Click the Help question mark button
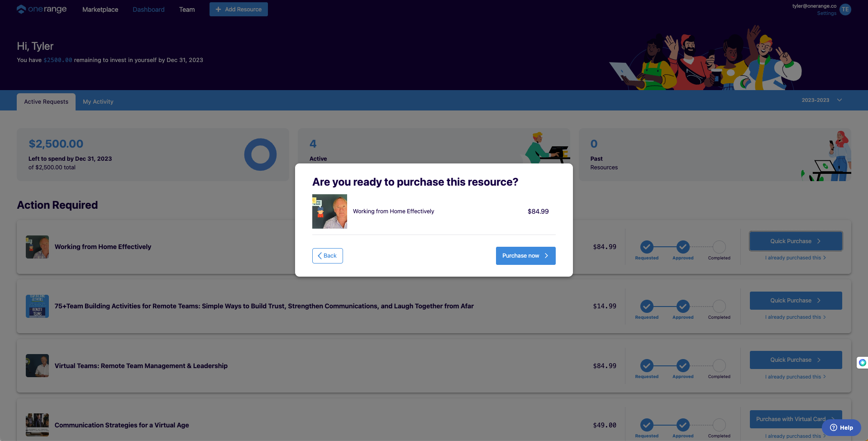Screen dimensions: 868x441 [841, 427]
